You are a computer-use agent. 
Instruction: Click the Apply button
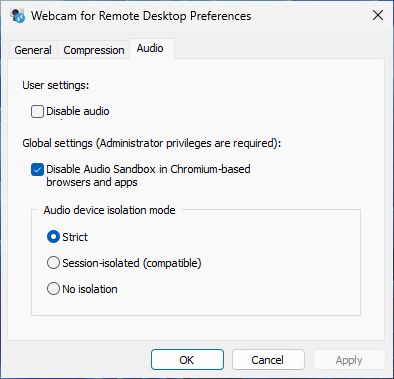[349, 360]
